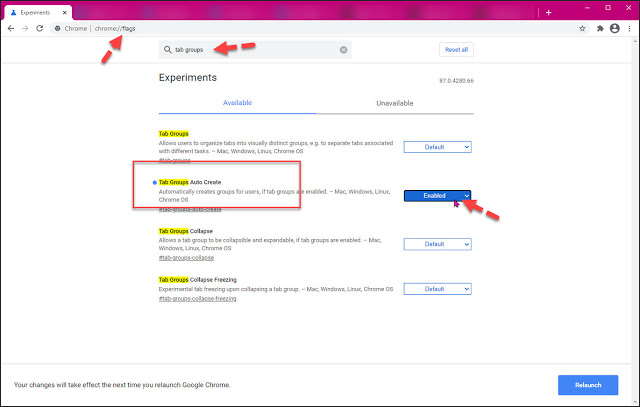640x407 pixels.
Task: Bookmark this page with the star icon
Action: [582, 28]
